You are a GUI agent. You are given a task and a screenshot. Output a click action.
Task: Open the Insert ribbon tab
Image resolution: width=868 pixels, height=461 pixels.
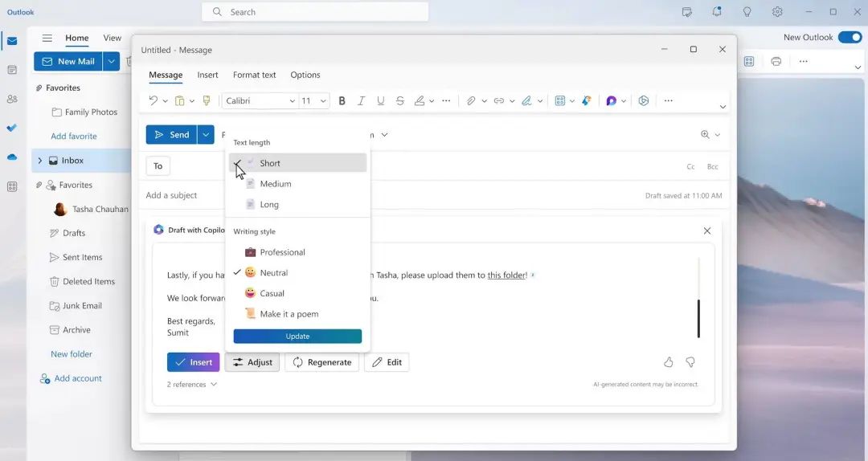pyautogui.click(x=207, y=75)
